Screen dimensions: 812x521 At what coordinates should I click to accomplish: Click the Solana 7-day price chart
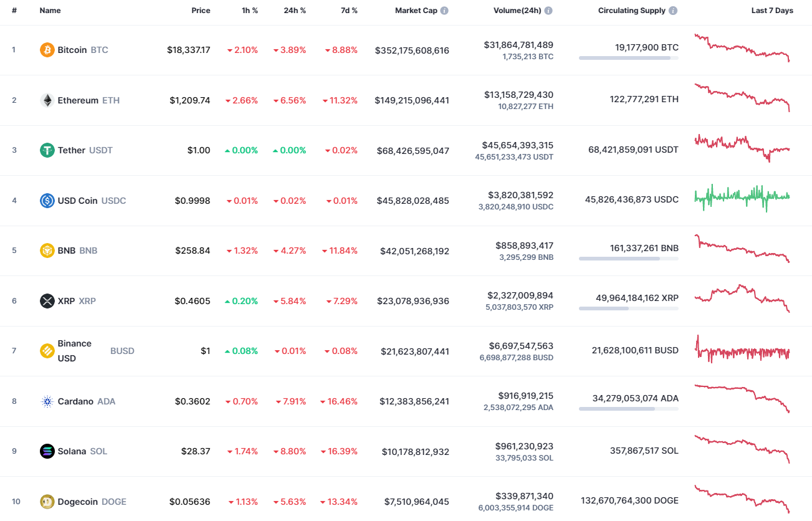(x=742, y=450)
